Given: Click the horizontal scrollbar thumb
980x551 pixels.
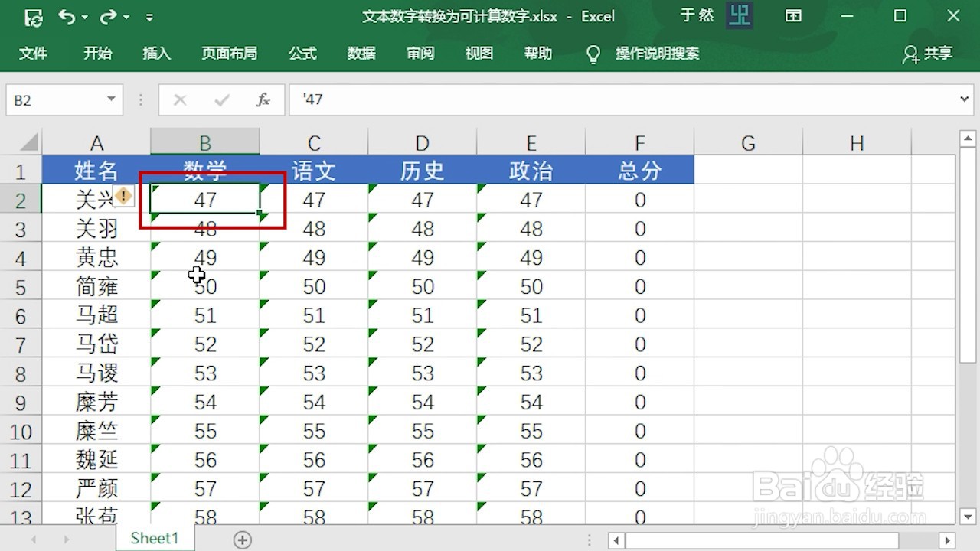Looking at the screenshot, I should [x=762, y=540].
